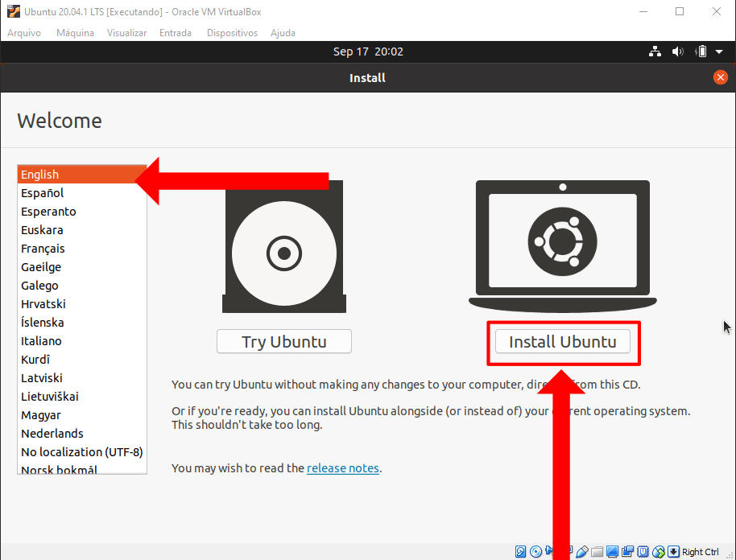Select Esperanto in the language list
736x560 pixels.
(82, 212)
